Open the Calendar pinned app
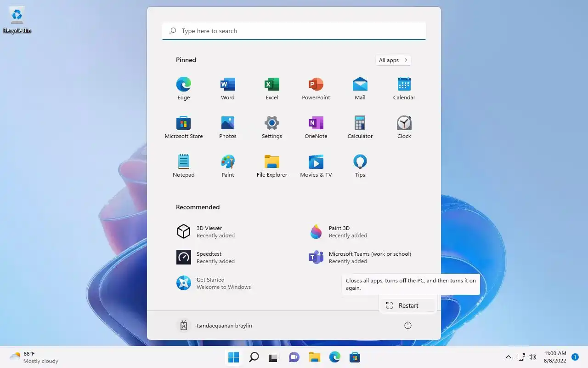Image resolution: width=588 pixels, height=368 pixels. [x=404, y=89]
